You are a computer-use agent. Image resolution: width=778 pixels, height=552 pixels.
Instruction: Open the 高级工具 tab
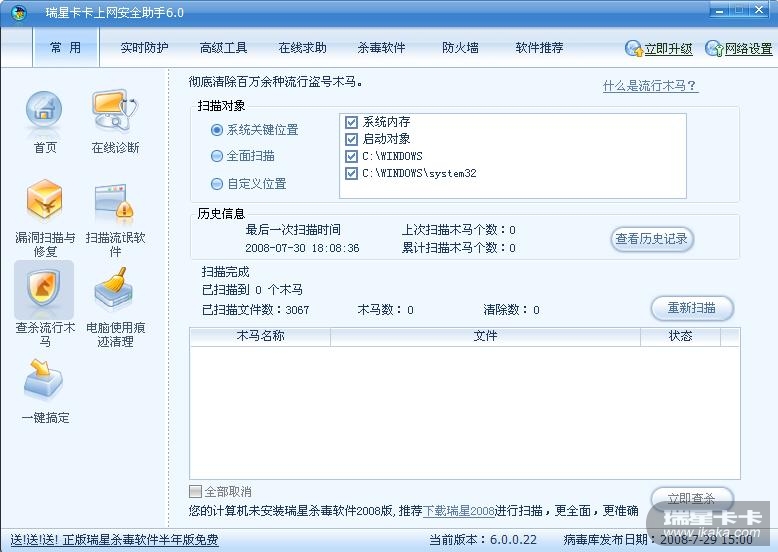click(223, 48)
